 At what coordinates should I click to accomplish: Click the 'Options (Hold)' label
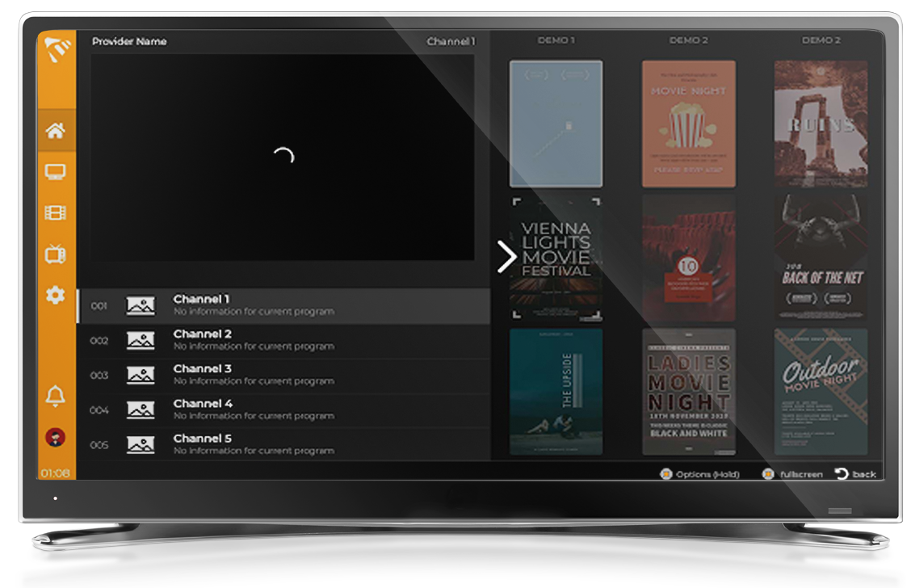[x=707, y=474]
